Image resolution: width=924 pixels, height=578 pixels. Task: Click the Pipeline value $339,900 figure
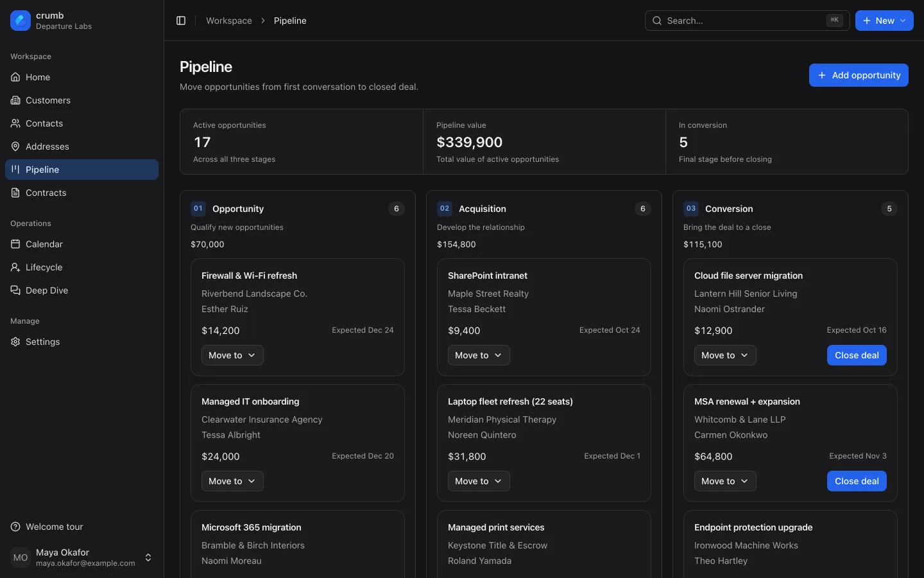coord(470,142)
